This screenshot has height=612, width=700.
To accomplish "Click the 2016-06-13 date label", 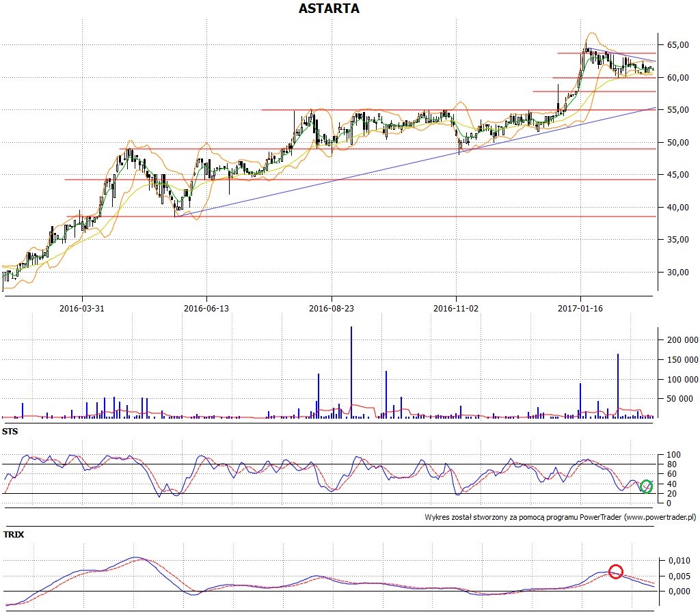I will (x=206, y=308).
